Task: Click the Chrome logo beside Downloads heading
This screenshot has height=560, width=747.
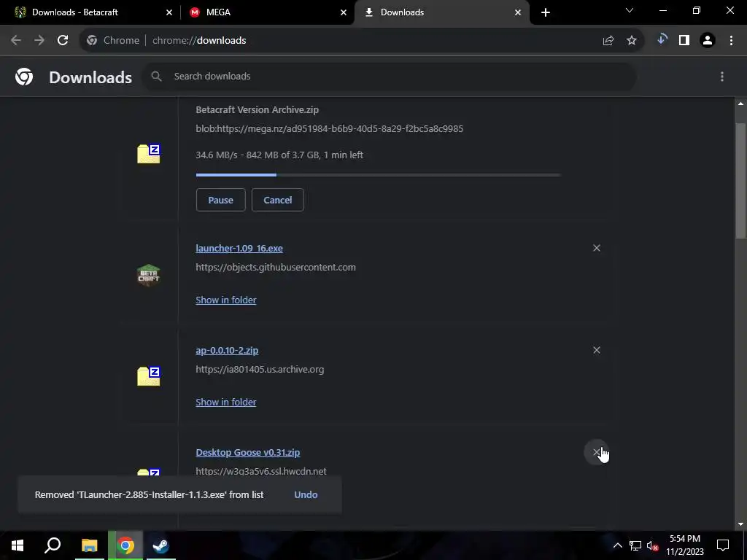Action: 24,76
